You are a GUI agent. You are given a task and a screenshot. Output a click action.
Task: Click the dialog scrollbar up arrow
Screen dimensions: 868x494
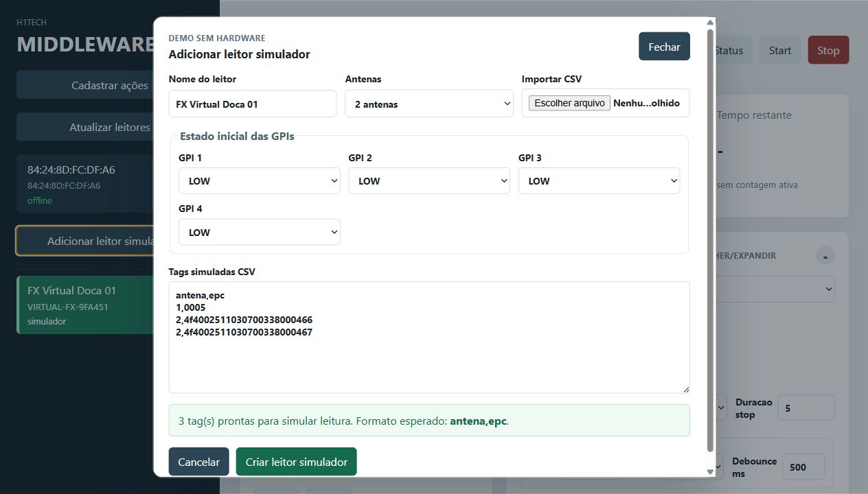[x=710, y=23]
